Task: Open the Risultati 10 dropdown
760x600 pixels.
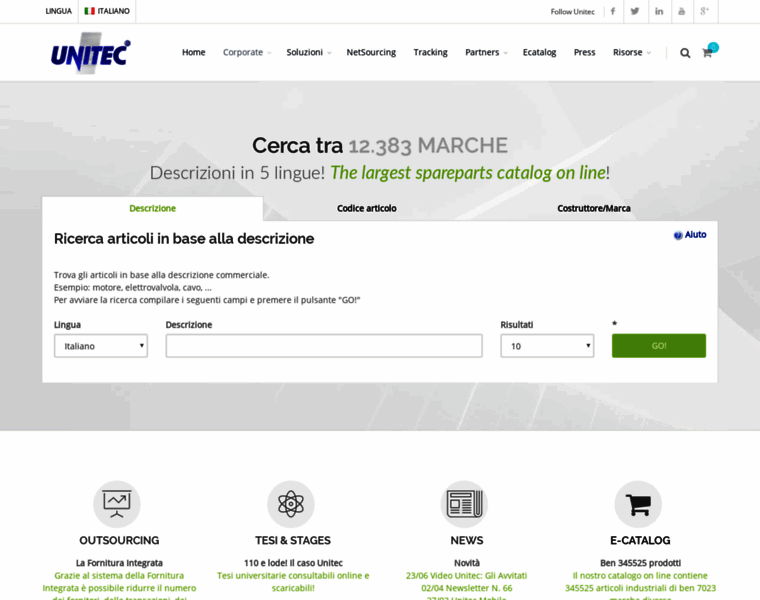Action: [x=547, y=346]
